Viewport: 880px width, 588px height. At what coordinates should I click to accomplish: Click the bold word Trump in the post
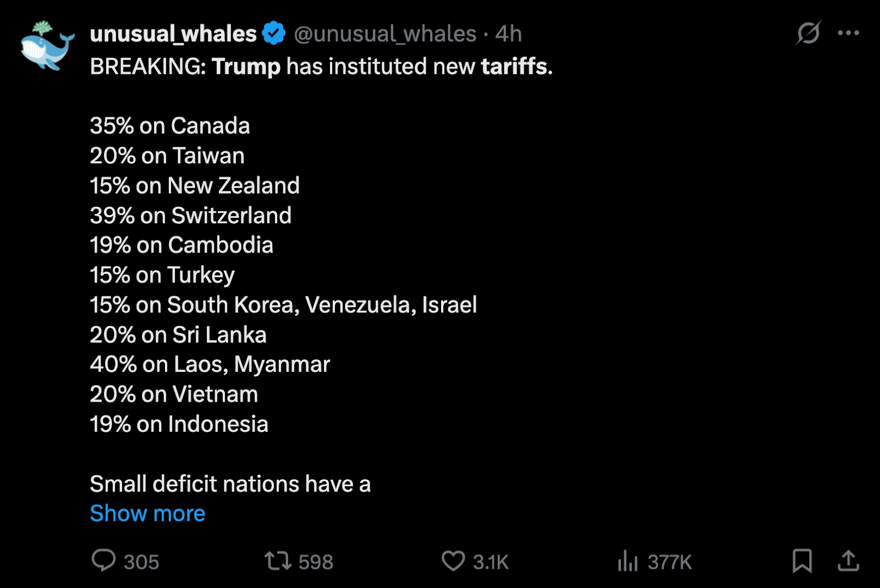pyautogui.click(x=246, y=67)
